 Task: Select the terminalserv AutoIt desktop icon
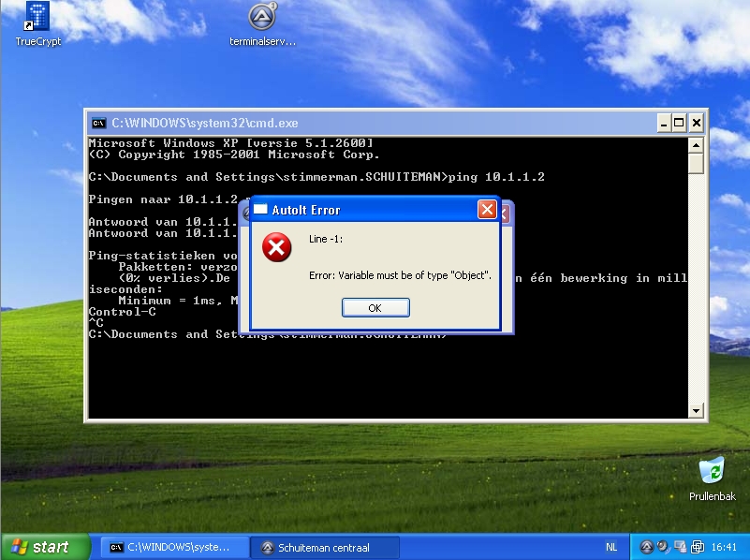(262, 24)
